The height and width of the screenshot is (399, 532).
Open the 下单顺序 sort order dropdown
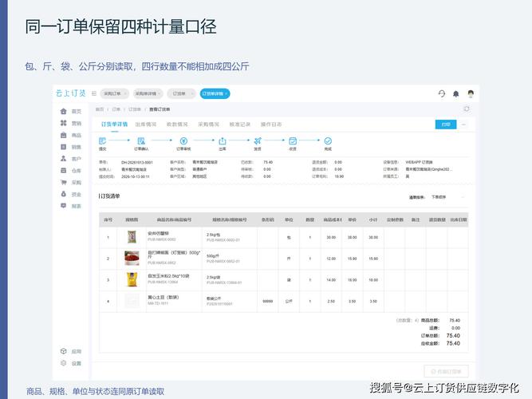click(x=447, y=197)
